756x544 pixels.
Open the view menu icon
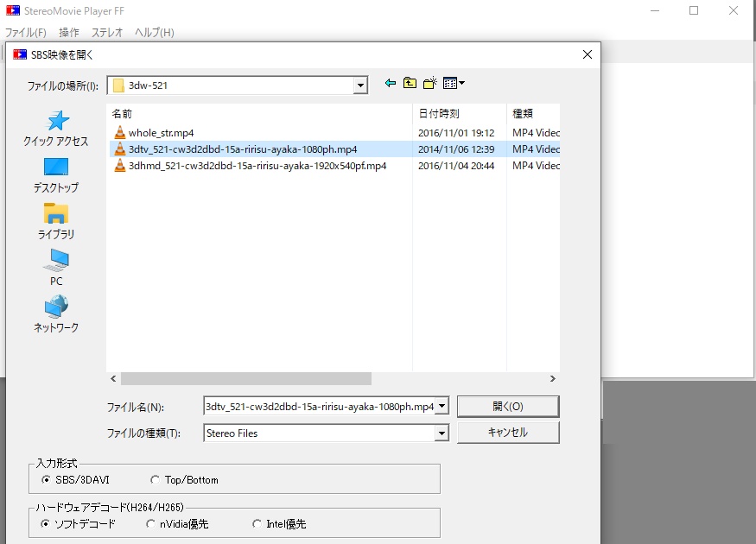tap(454, 84)
